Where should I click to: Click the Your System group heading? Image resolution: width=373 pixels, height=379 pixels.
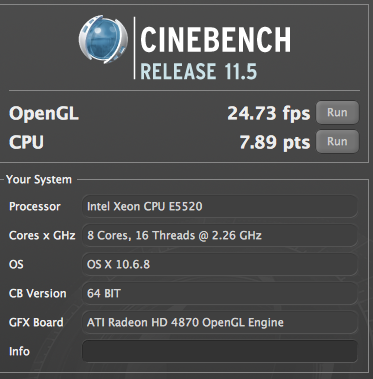point(39,180)
